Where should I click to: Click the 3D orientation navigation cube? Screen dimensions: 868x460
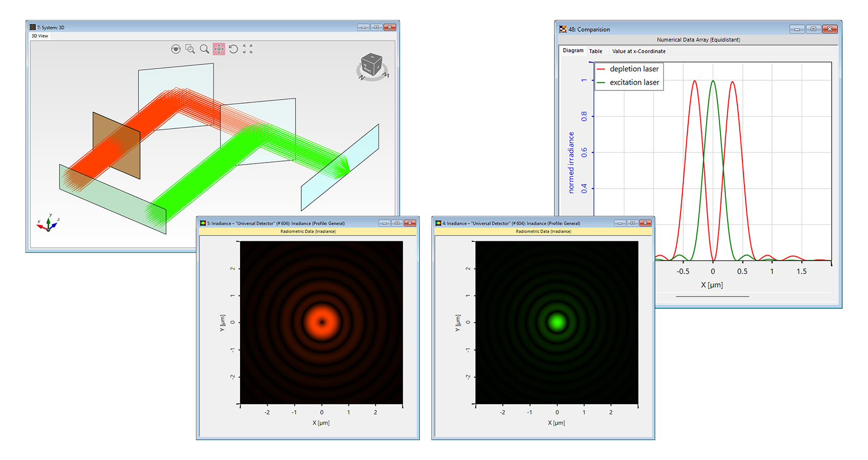click(372, 65)
